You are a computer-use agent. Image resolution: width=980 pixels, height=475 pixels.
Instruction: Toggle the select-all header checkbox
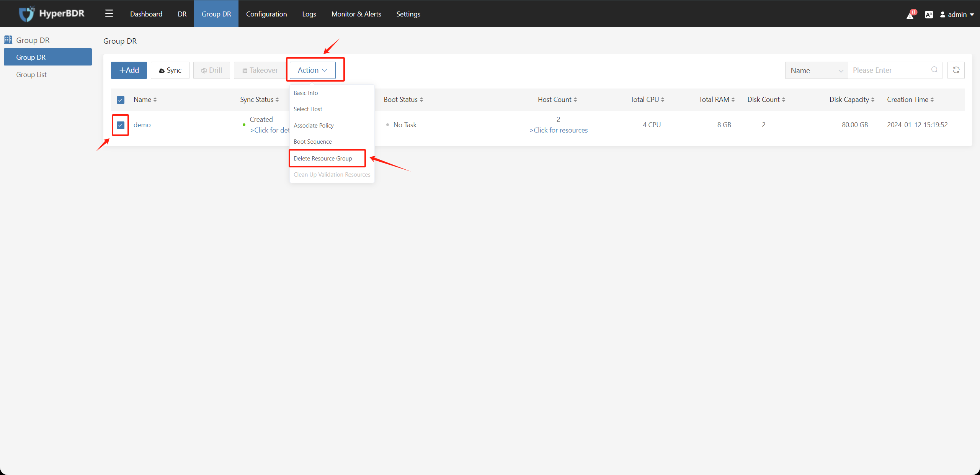click(x=120, y=99)
